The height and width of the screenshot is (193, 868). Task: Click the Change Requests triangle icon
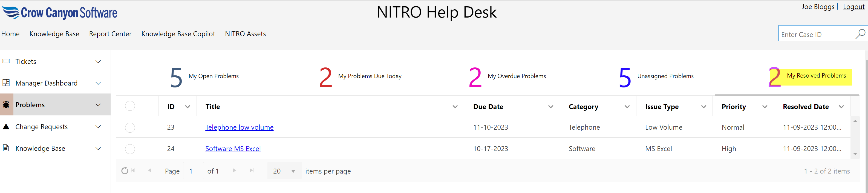click(6, 127)
